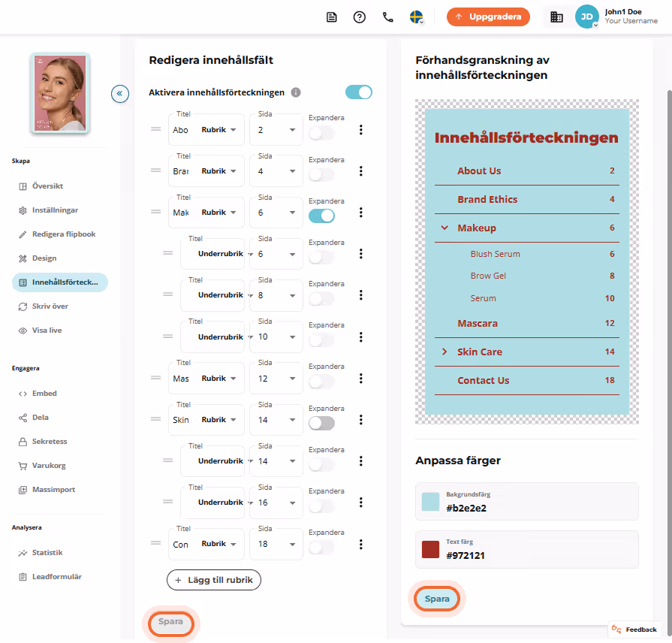Select Innehållsförteck... sidebar item

[x=60, y=282]
